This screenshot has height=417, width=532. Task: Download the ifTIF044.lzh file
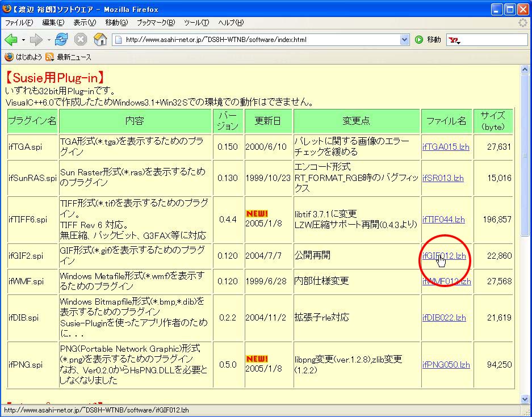point(443,220)
